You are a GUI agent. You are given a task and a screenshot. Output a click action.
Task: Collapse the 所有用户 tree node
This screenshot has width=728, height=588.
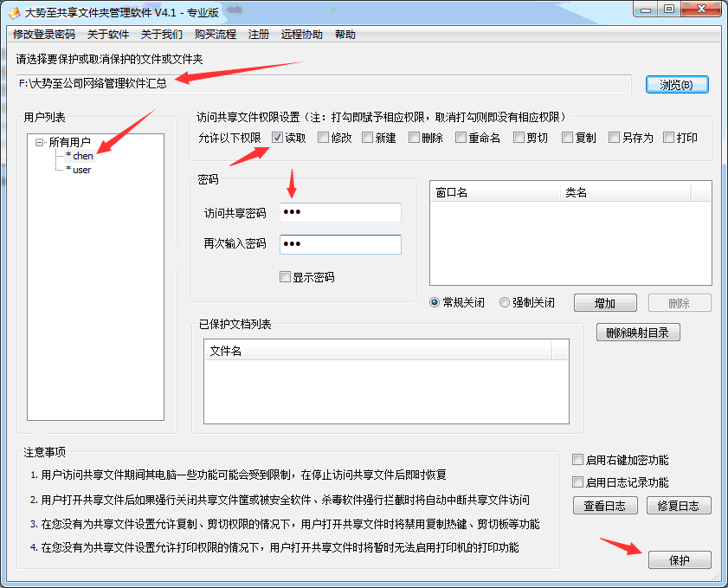click(40, 142)
